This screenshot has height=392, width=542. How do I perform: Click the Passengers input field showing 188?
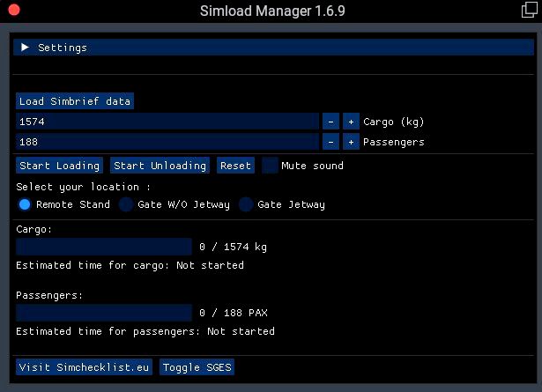(167, 142)
